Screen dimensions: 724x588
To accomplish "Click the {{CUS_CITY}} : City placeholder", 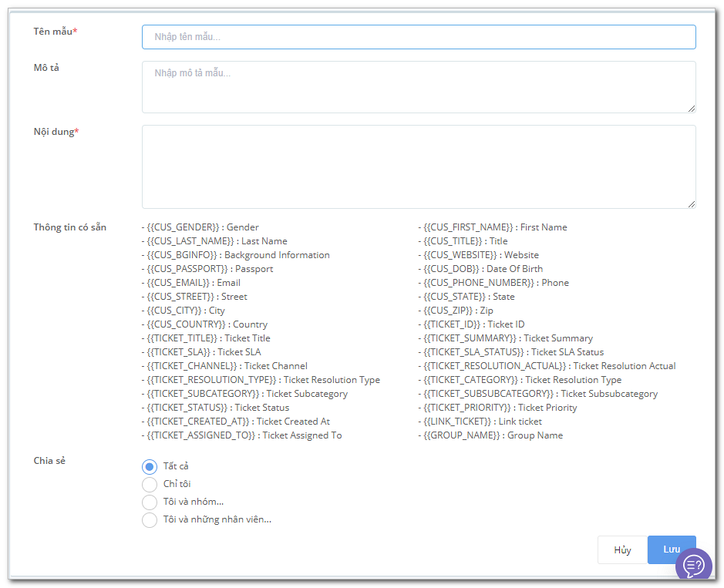I will (x=184, y=310).
